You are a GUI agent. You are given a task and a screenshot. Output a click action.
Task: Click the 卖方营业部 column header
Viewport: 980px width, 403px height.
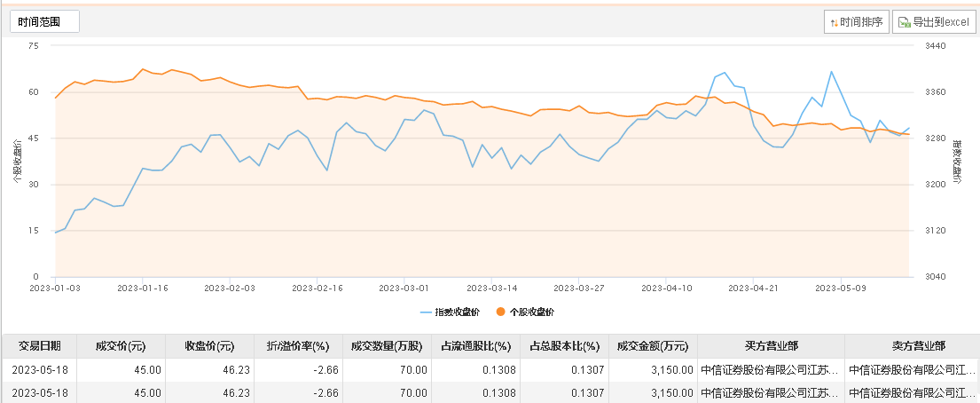tap(913, 346)
